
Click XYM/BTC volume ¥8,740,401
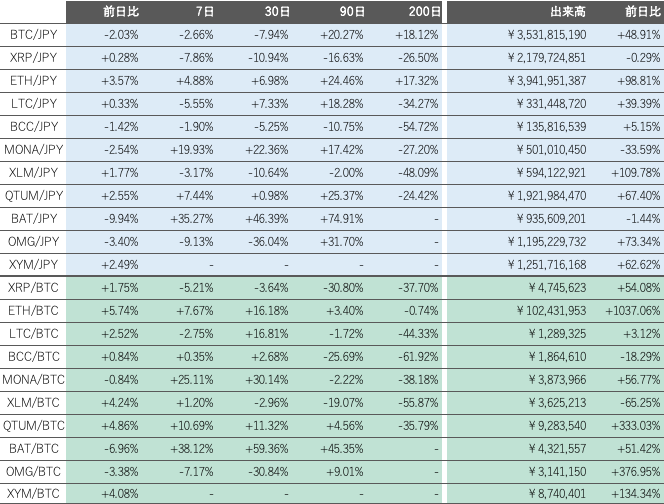(x=557, y=494)
